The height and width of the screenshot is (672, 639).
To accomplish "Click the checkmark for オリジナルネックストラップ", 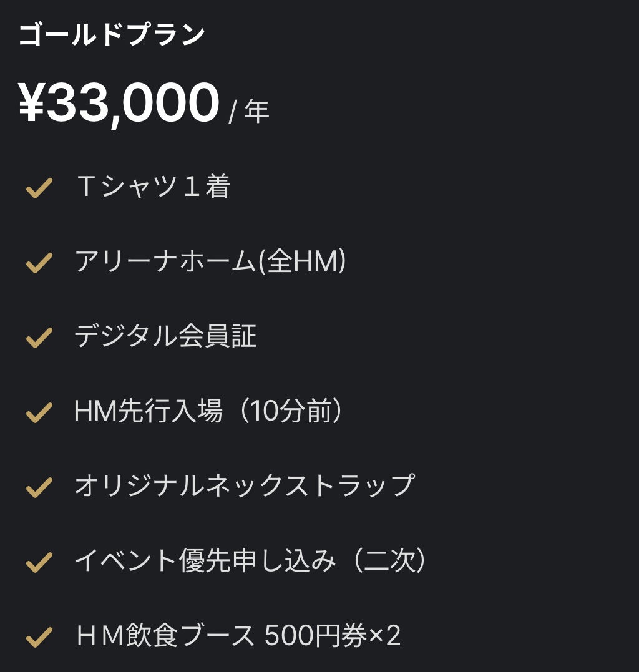I will point(39,487).
